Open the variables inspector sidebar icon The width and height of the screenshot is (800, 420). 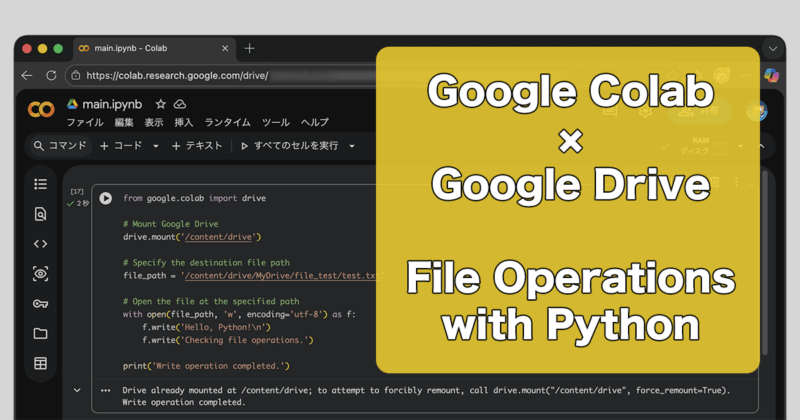[41, 274]
